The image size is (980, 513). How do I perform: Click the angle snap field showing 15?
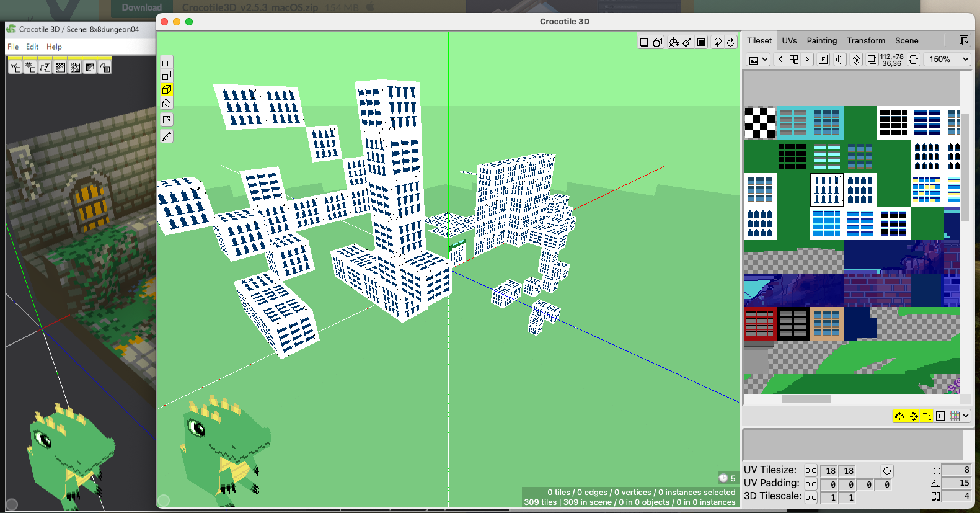pyautogui.click(x=956, y=483)
